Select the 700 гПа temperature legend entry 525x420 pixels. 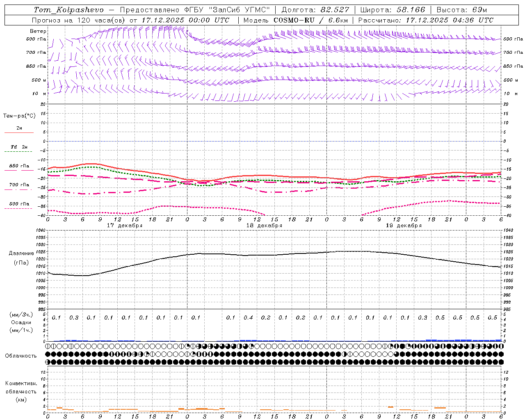click(19, 185)
